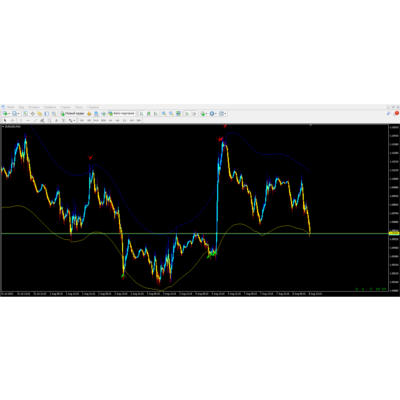Expand the New Chart dropdown arrow
The height and width of the screenshot is (400, 400).
pos(9,114)
